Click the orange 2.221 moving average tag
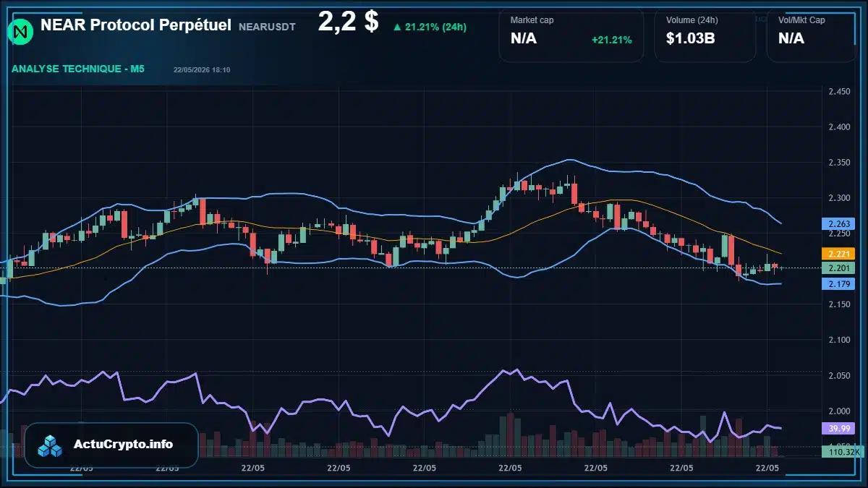 (838, 254)
